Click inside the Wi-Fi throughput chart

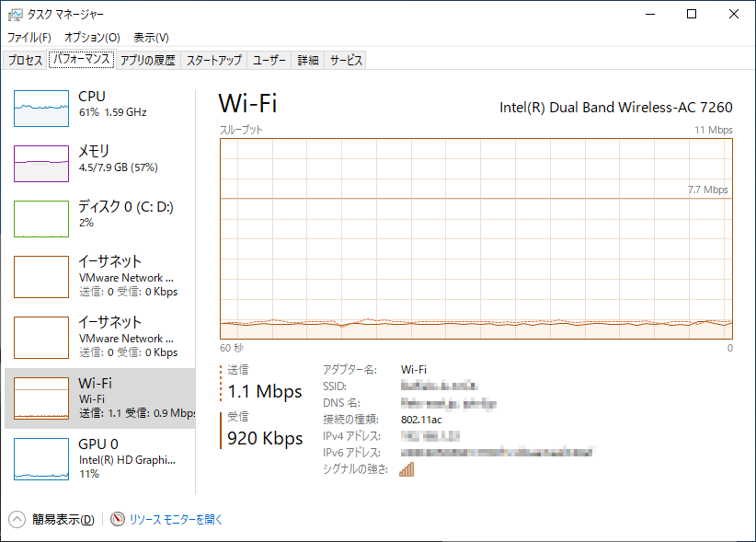(x=474, y=239)
